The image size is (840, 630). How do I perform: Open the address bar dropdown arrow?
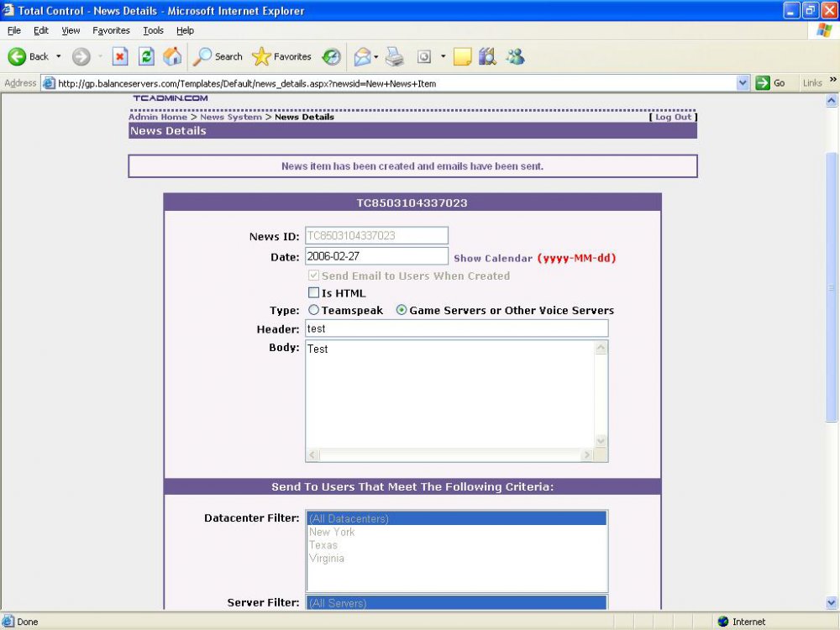point(743,83)
